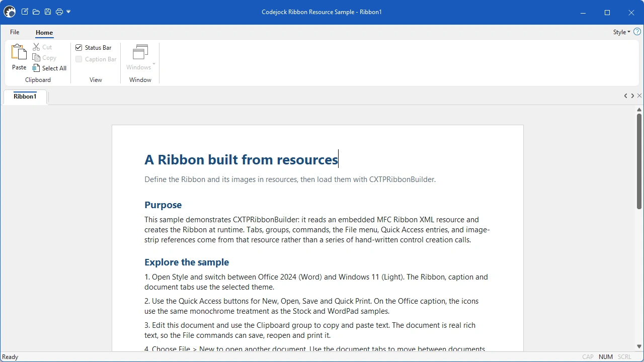Place cursor in 'A Ribbon built from resources' heading
The image size is (644, 362).
[241, 159]
